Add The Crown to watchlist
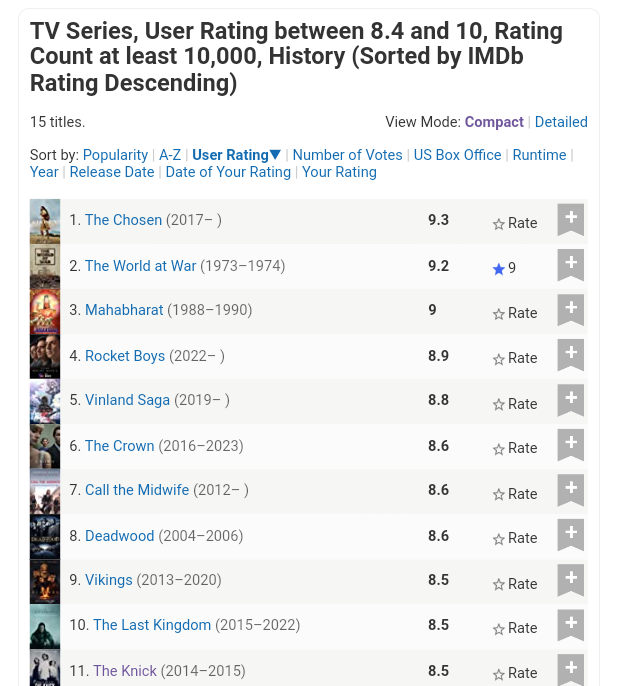This screenshot has height=686, width=640. pyautogui.click(x=570, y=445)
